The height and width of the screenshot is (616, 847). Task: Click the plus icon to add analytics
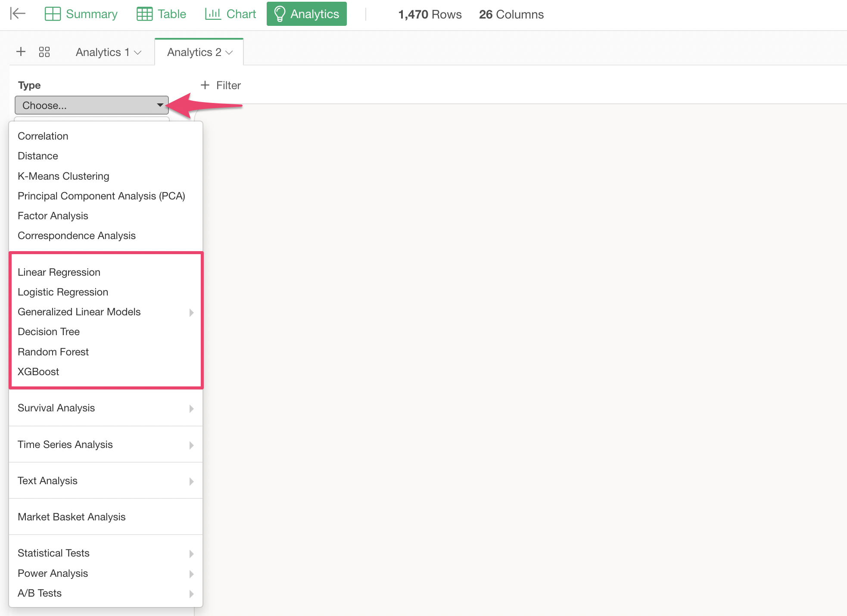click(x=21, y=52)
